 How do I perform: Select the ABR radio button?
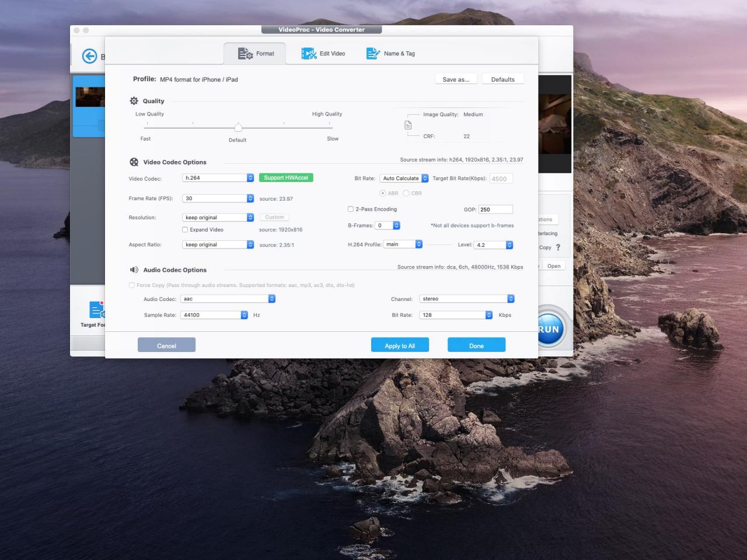coord(383,193)
